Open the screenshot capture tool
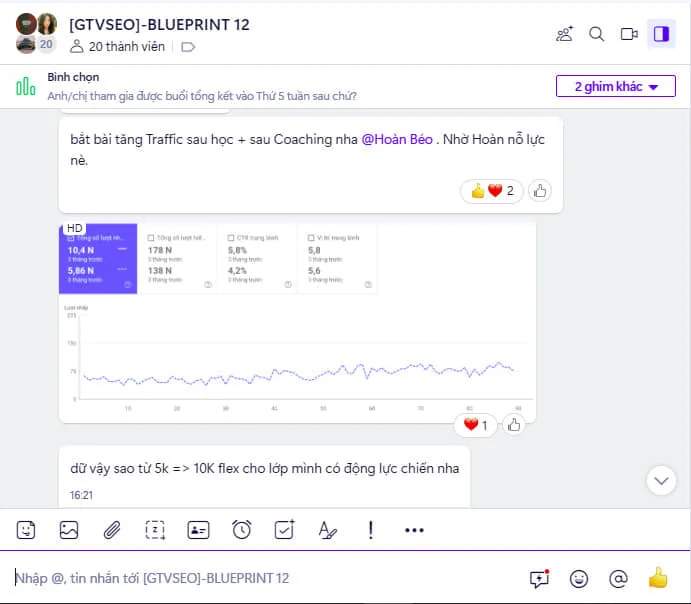This screenshot has height=604, width=691. coord(155,530)
